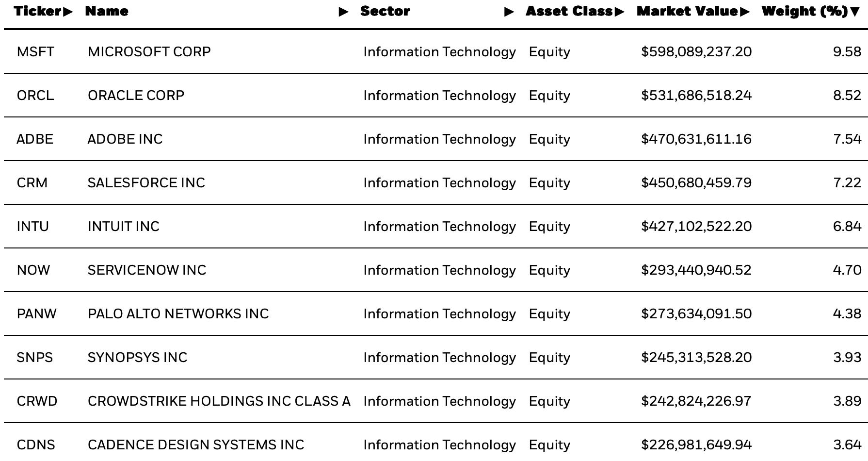Click the Market Value header text
This screenshot has height=461, width=868.
click(687, 11)
